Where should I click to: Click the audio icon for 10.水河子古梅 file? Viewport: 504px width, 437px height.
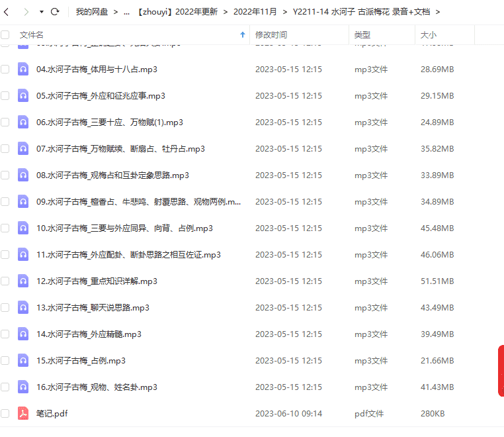[23, 228]
